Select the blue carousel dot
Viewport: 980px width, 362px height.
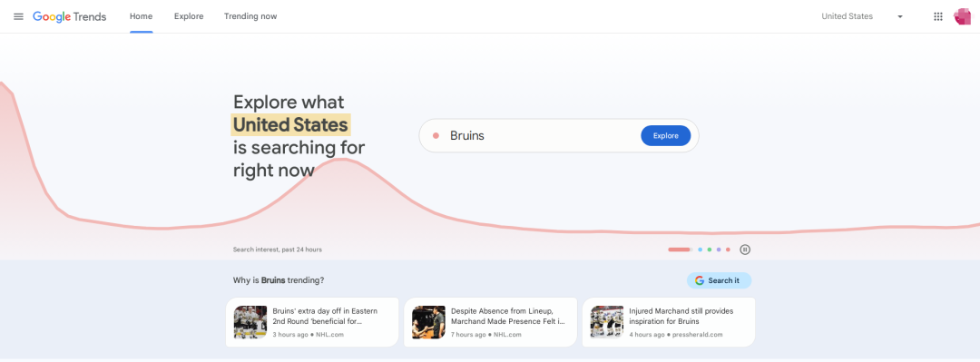click(700, 249)
